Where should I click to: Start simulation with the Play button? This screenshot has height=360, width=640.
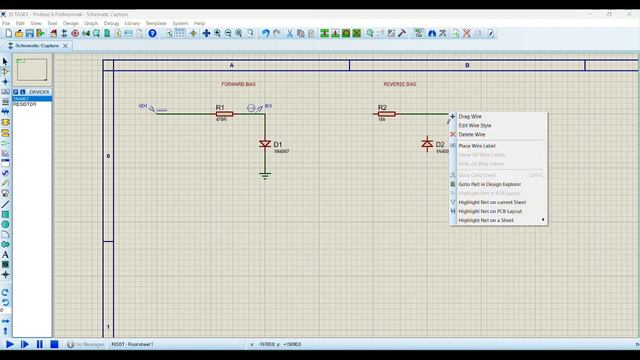pos(10,344)
